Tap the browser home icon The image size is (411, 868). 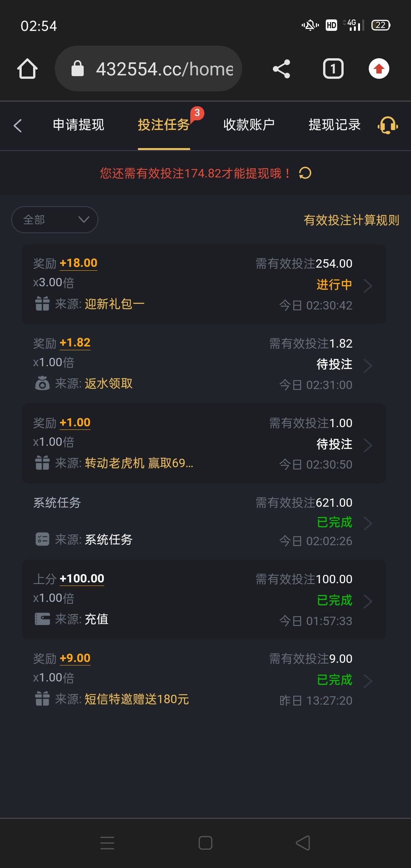click(27, 69)
